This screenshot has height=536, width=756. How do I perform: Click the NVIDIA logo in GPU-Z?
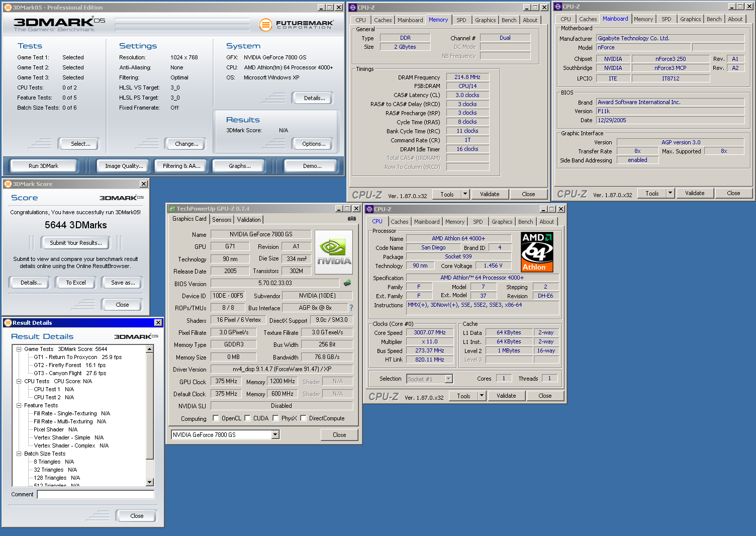(x=334, y=251)
